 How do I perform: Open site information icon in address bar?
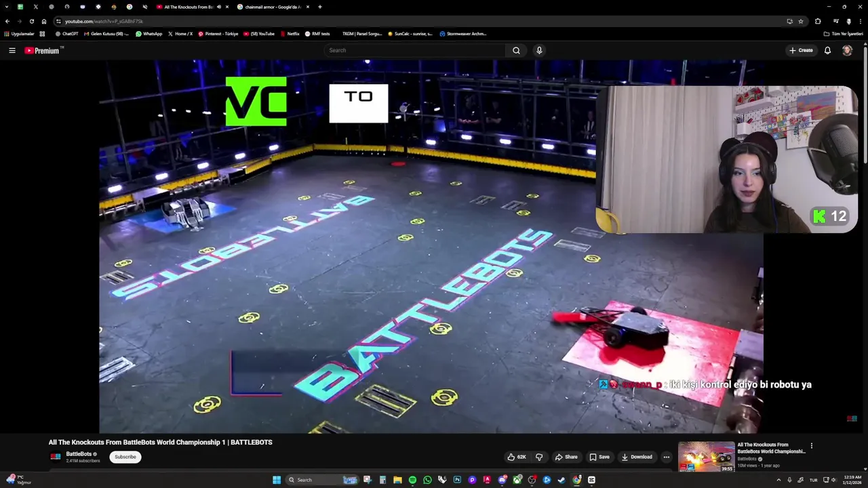click(58, 21)
